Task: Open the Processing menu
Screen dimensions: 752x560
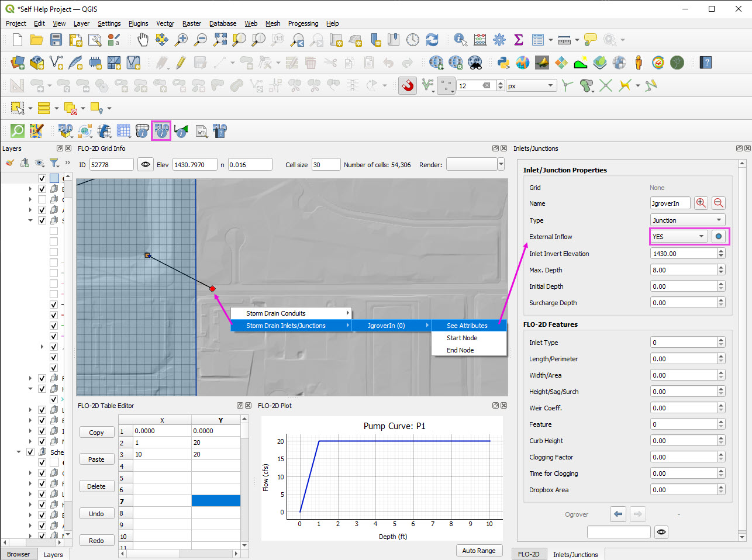Action: 303,23
